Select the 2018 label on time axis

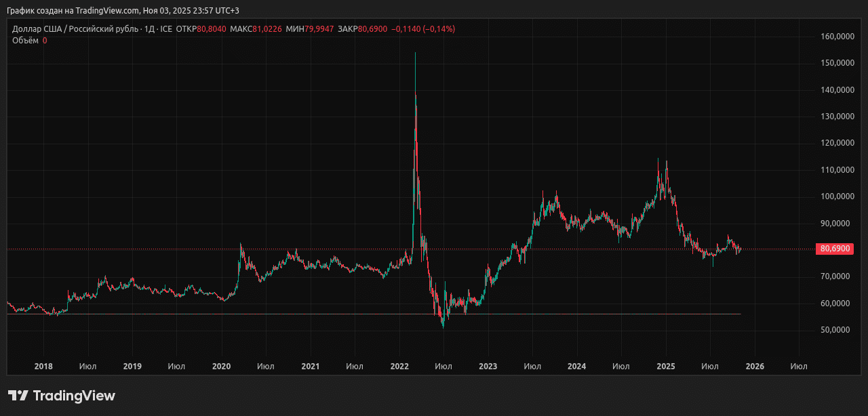pos(43,367)
